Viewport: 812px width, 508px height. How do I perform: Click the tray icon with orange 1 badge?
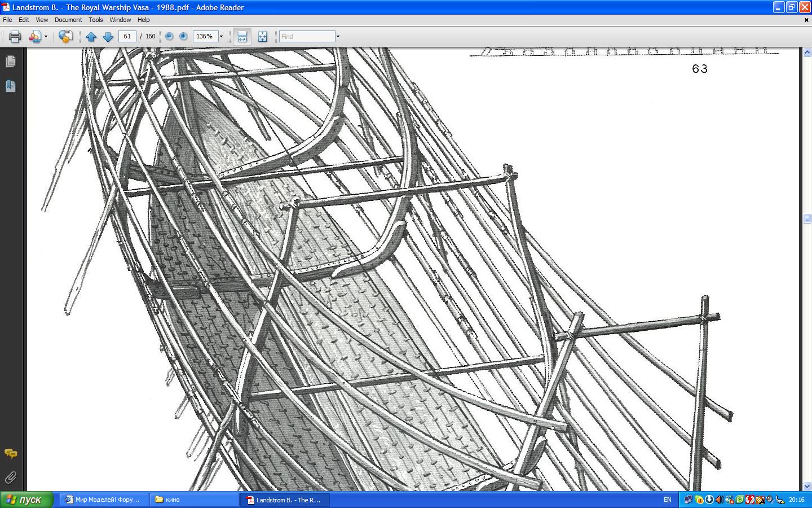pyautogui.click(x=699, y=500)
